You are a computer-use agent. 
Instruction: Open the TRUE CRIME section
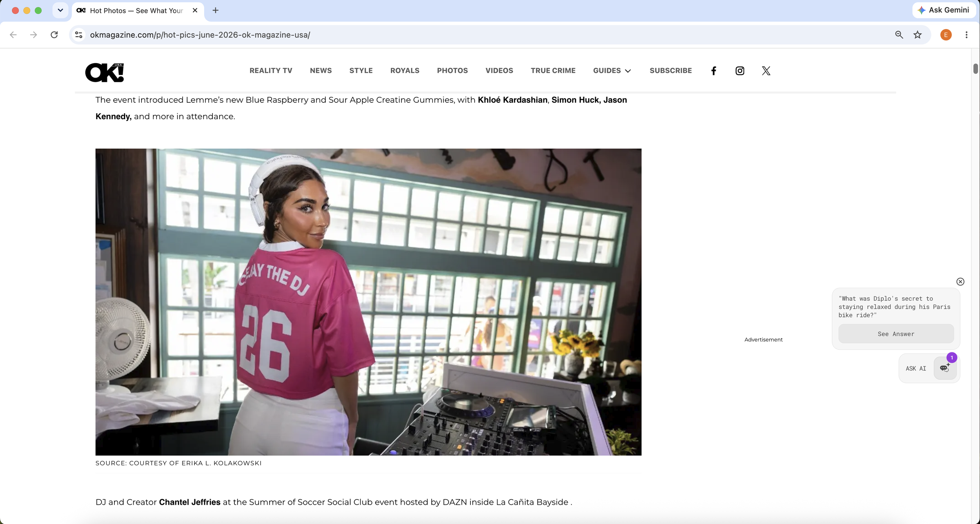pyautogui.click(x=553, y=71)
